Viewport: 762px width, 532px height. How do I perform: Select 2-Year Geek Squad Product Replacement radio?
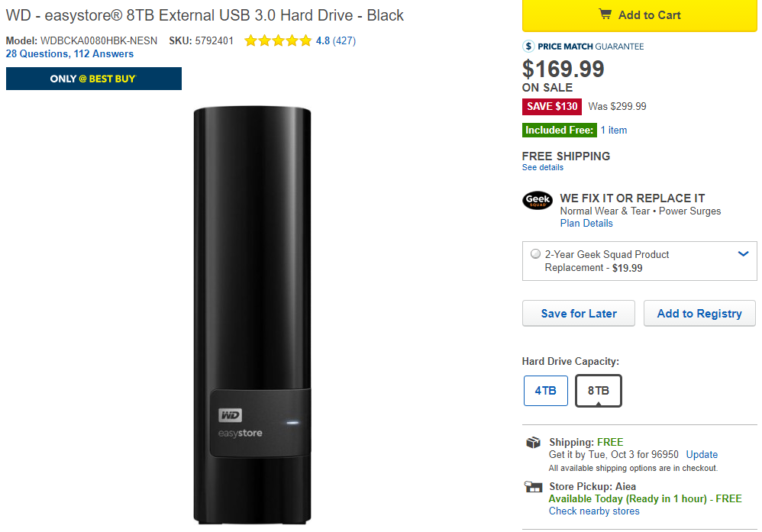(535, 254)
